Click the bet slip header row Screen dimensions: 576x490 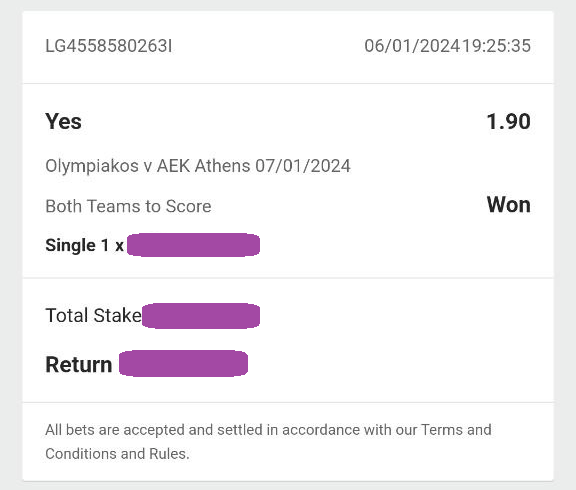click(x=288, y=47)
